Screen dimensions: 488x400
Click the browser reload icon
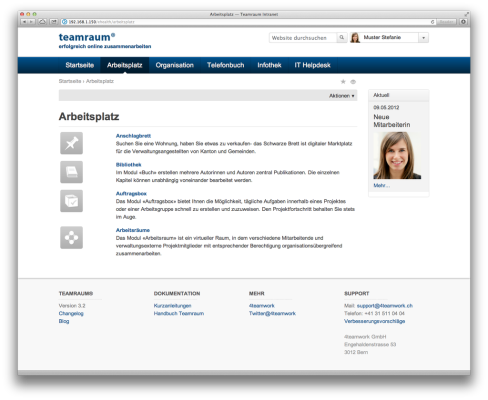pos(432,22)
